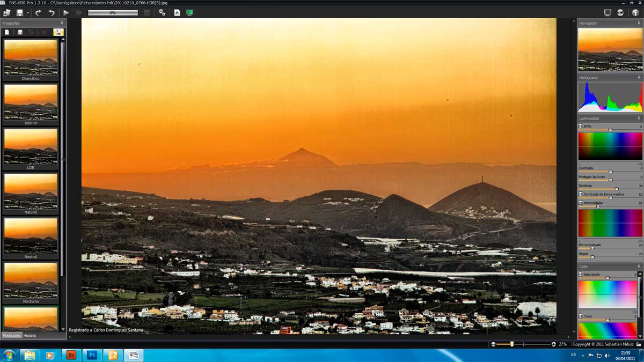644x362 pixels.
Task: Open Adobe Bridge from taskbar
Action: (71, 355)
